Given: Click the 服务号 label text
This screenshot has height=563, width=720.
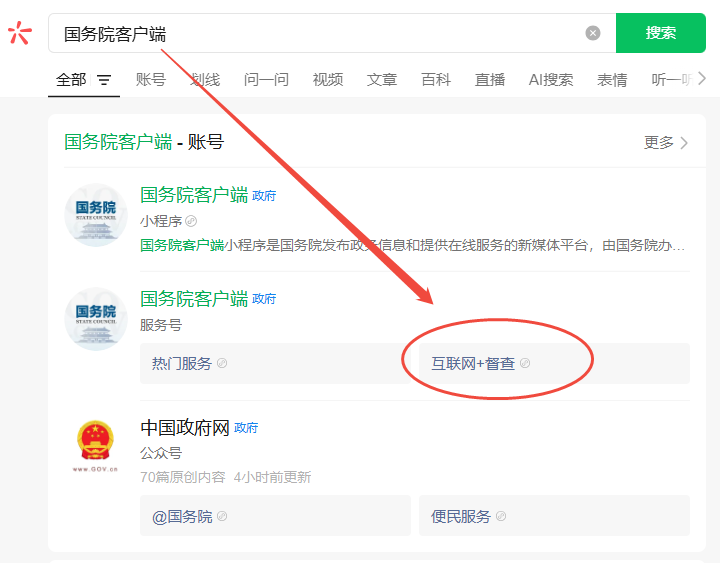Looking at the screenshot, I should pos(161,325).
